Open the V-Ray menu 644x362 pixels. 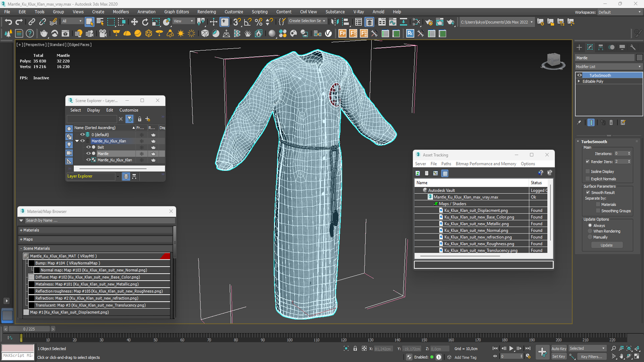pos(359,12)
